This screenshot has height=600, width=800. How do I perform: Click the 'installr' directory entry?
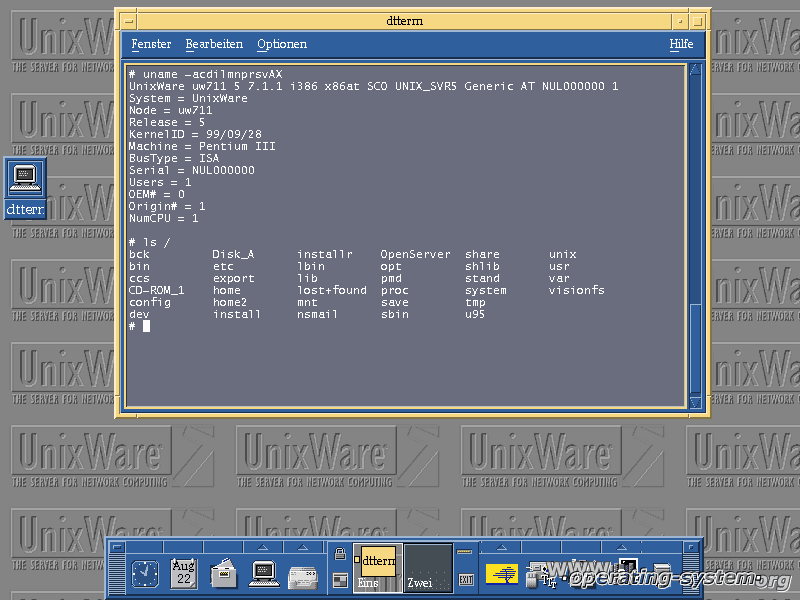point(324,254)
